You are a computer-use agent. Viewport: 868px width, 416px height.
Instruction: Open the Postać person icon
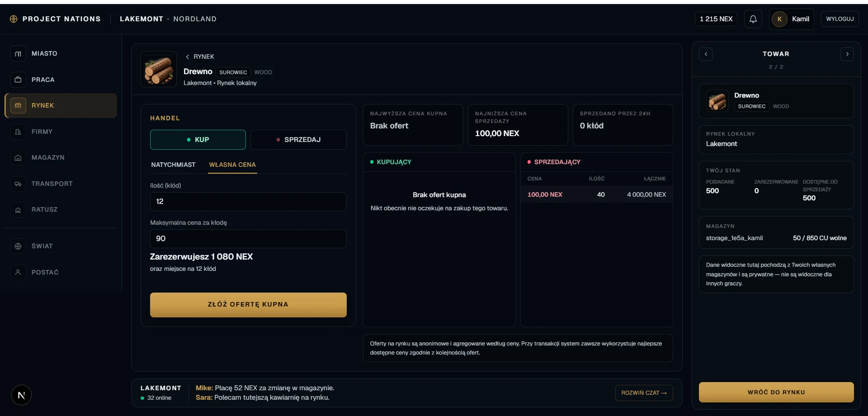click(x=18, y=272)
